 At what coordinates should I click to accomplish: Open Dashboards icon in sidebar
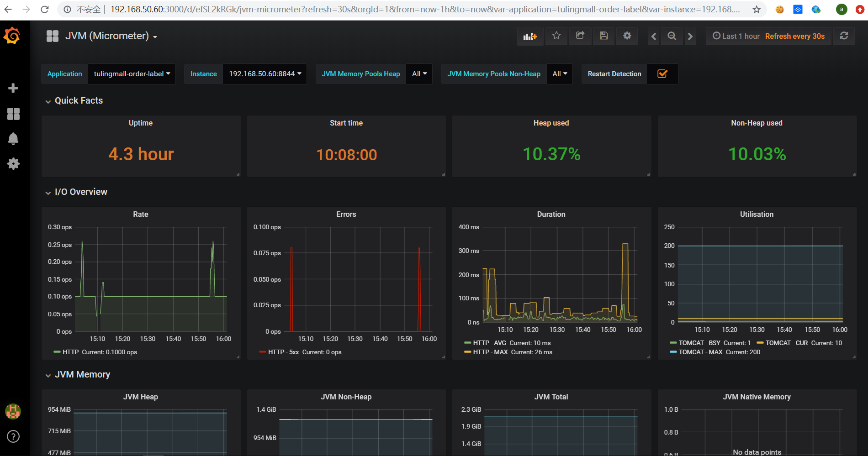coord(13,114)
